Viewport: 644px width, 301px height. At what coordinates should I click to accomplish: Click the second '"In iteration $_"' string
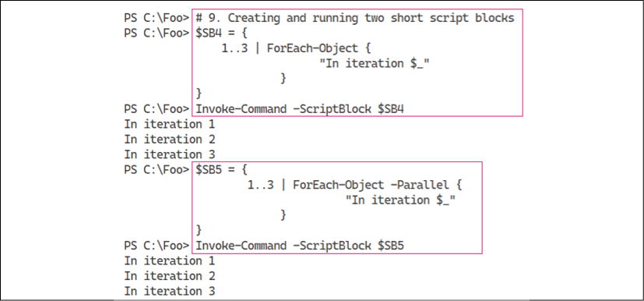coord(400,200)
